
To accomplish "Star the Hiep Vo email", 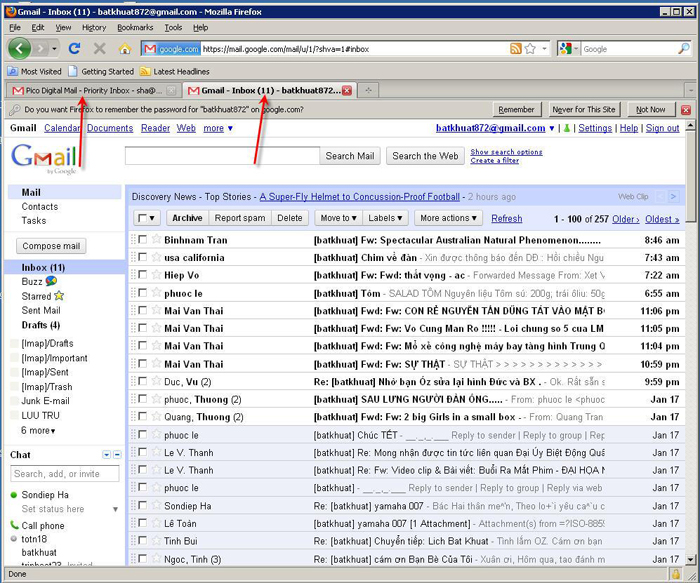I will click(x=156, y=274).
